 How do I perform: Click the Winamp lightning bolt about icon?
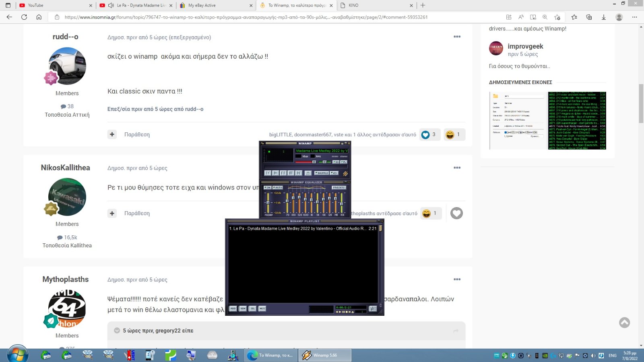point(345,173)
